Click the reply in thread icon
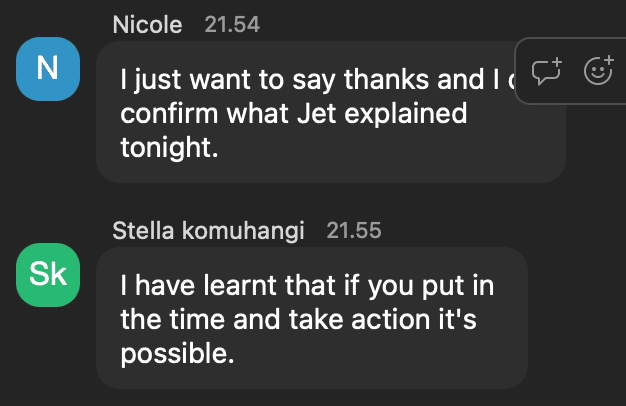Screen dimensions: 626x406 (546, 72)
